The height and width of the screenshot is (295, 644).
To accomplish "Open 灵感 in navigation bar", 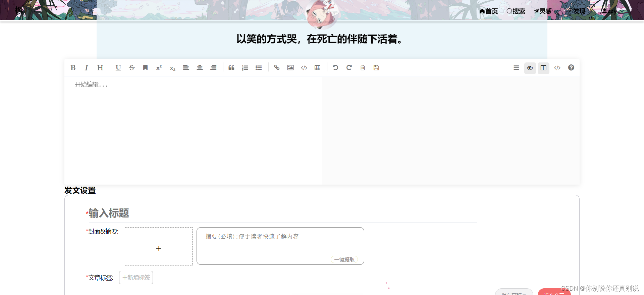I will click(543, 11).
